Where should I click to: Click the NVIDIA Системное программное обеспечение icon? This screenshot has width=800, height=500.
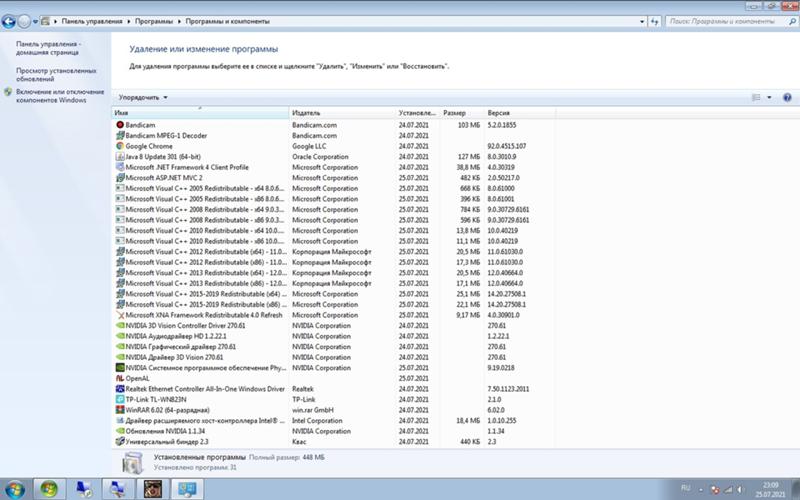[x=120, y=368]
